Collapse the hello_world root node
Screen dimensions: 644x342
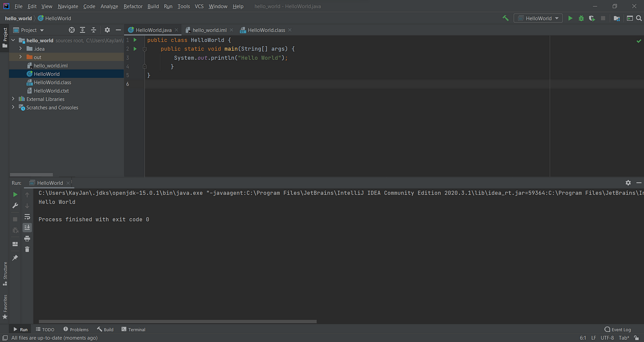(x=14, y=40)
